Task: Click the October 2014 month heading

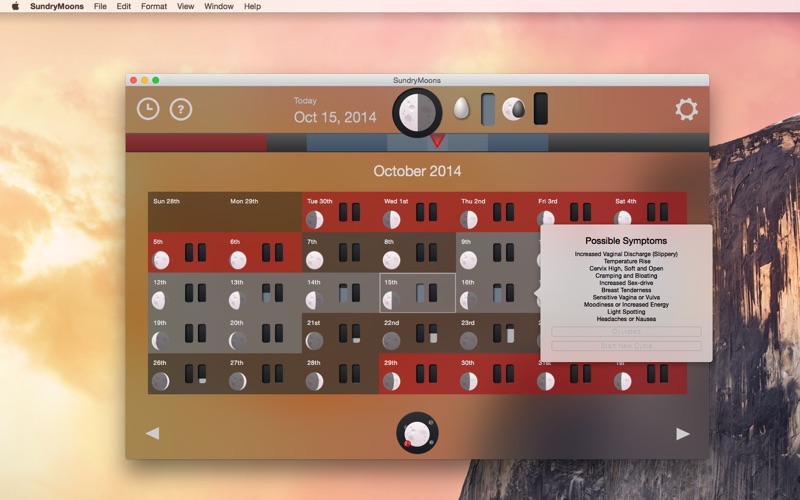Action: point(417,171)
